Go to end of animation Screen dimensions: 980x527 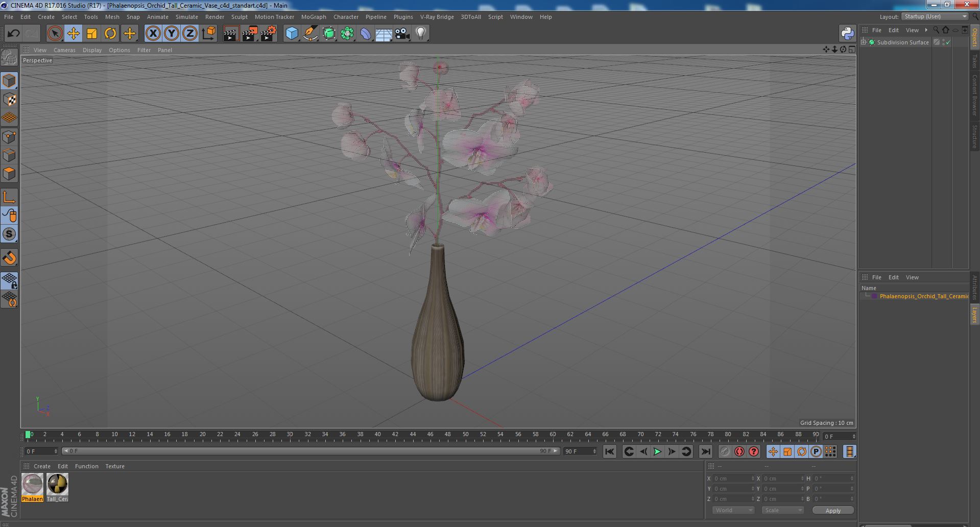[x=706, y=451]
